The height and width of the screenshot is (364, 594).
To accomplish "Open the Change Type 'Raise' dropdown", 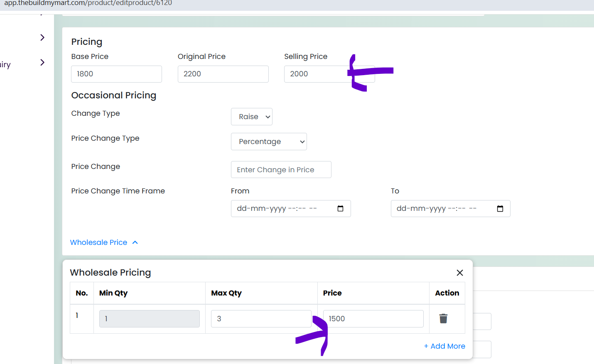I will pyautogui.click(x=252, y=117).
